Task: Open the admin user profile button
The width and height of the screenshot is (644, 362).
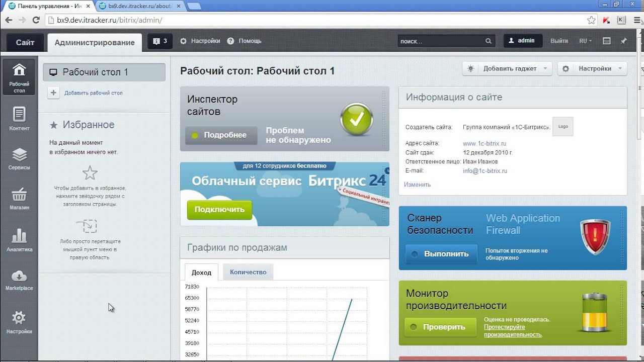Action: click(x=523, y=41)
